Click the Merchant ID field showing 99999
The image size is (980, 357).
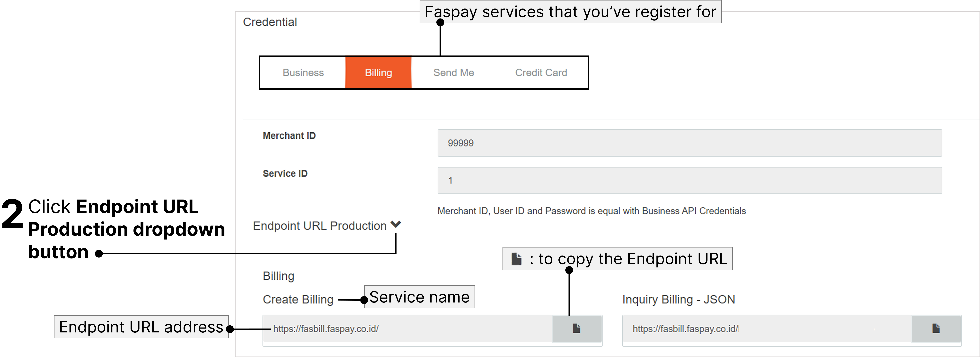coord(689,143)
